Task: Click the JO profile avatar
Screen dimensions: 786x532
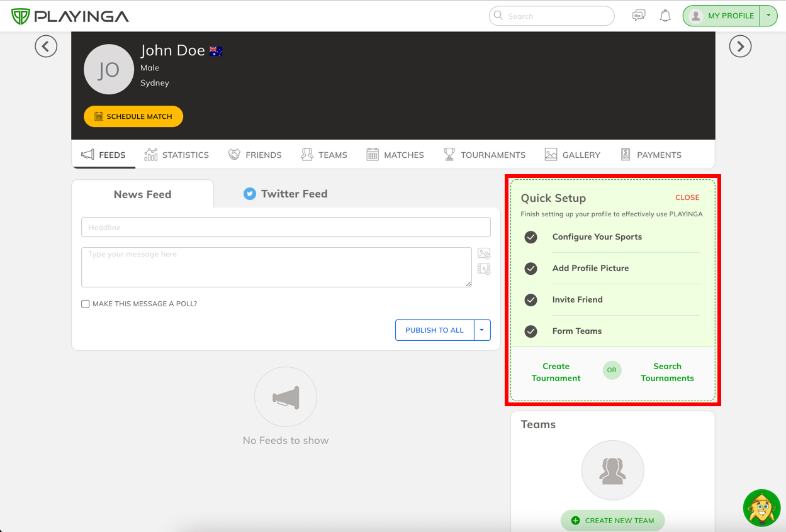Action: pyautogui.click(x=109, y=69)
